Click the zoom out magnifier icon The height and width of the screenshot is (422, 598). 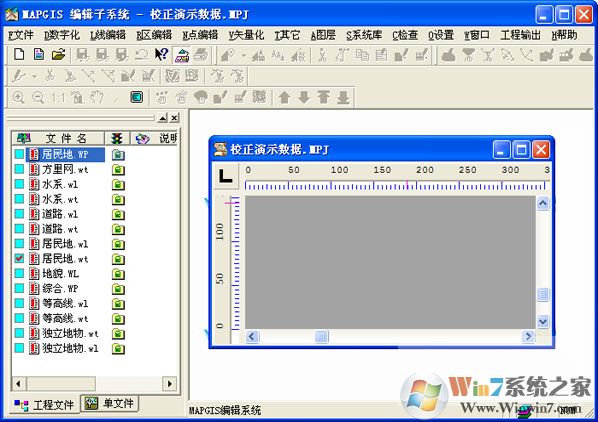(x=38, y=98)
